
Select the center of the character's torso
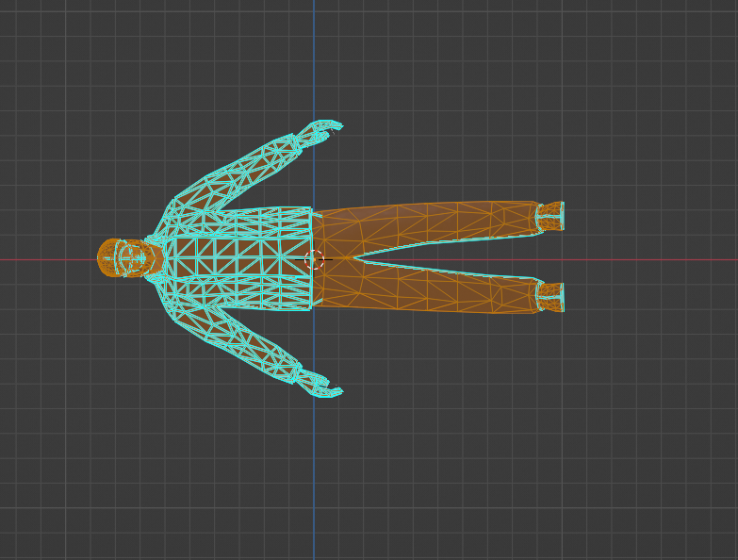240,258
